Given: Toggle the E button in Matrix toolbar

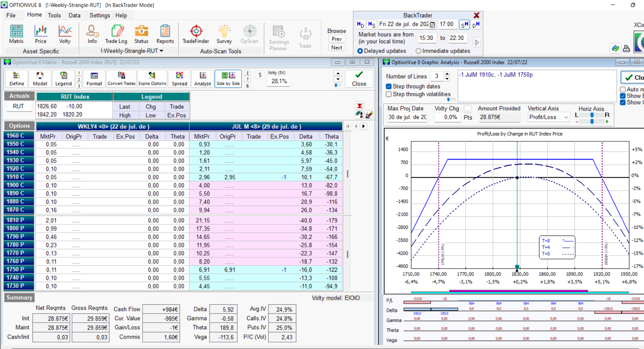Looking at the screenshot, I should (x=248, y=73).
